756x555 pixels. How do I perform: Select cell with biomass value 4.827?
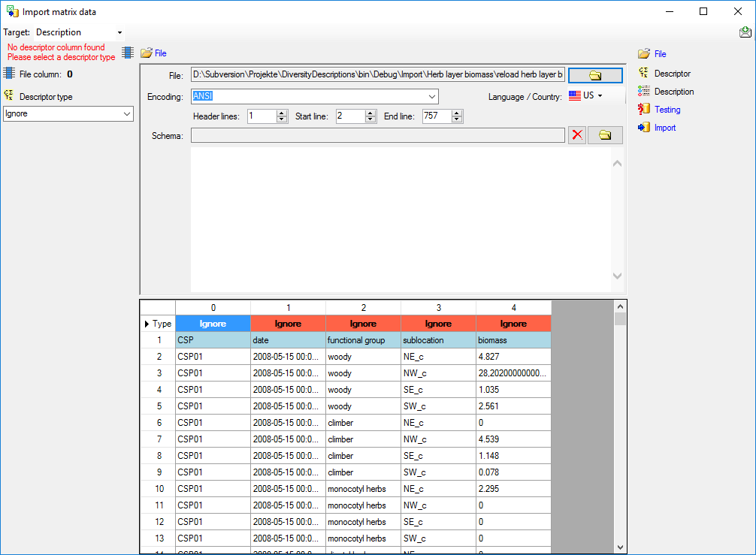click(x=513, y=357)
